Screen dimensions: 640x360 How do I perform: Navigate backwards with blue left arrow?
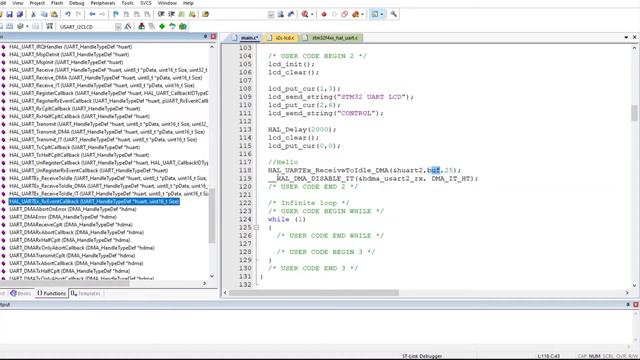[92, 14]
